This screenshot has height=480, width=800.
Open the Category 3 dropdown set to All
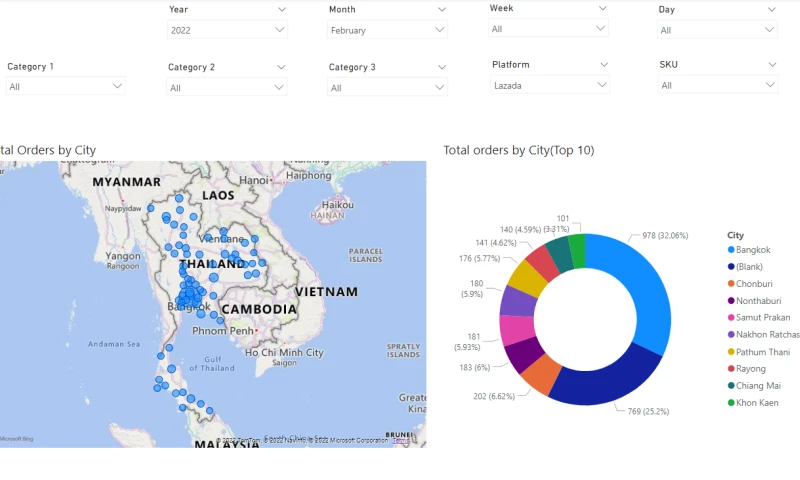[x=387, y=87]
